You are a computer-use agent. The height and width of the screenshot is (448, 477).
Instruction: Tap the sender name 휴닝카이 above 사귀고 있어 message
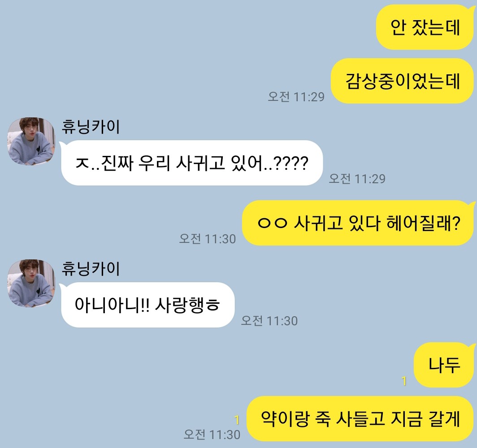(x=91, y=127)
